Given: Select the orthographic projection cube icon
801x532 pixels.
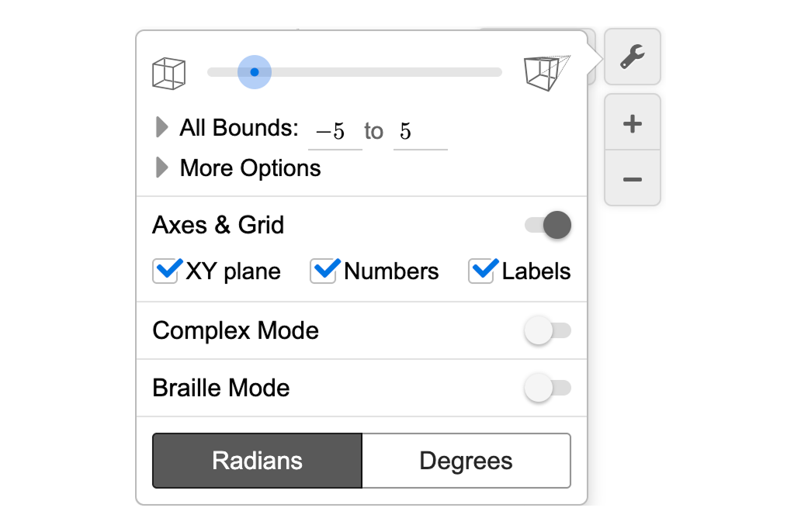Looking at the screenshot, I should pyautogui.click(x=168, y=71).
